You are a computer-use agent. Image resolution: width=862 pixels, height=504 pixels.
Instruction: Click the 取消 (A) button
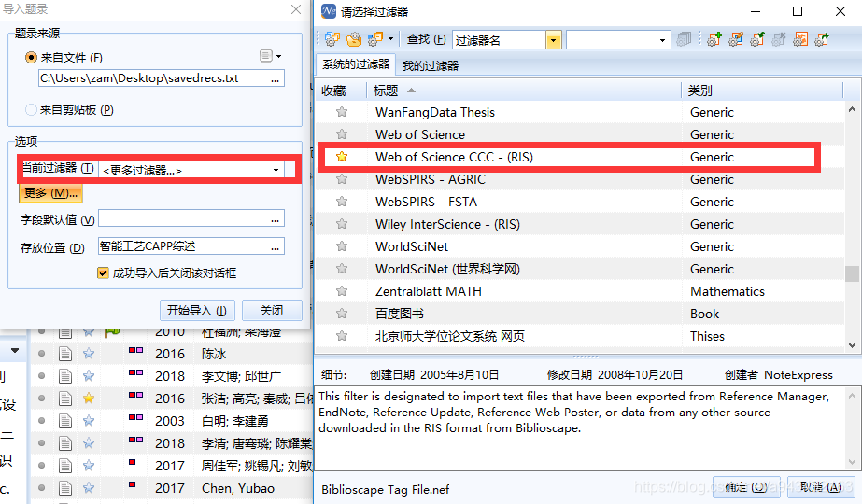pyautogui.click(x=820, y=487)
